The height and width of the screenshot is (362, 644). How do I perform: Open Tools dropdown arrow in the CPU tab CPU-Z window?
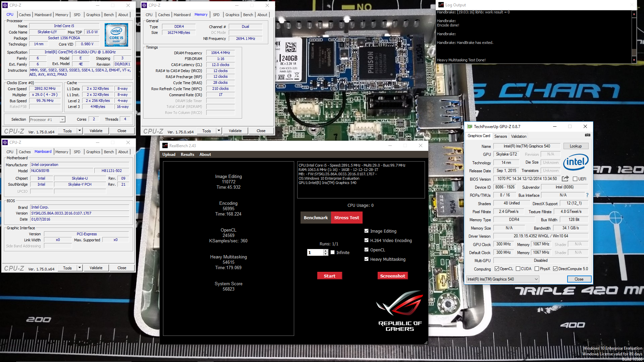tap(80, 131)
